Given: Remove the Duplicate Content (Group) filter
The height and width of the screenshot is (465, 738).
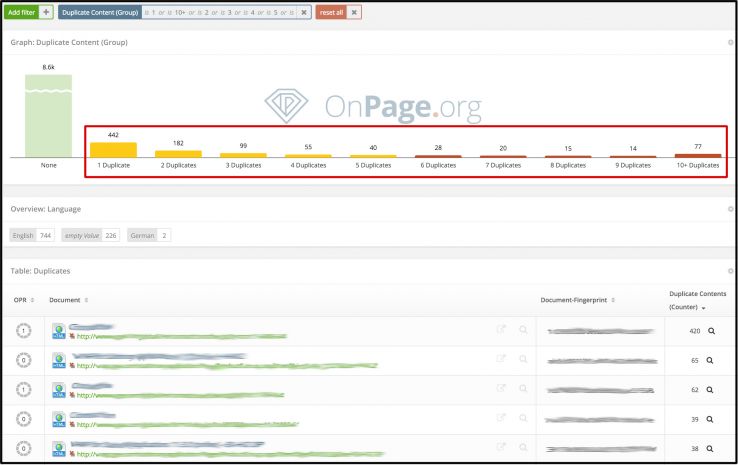Looking at the screenshot, I should click(x=304, y=13).
